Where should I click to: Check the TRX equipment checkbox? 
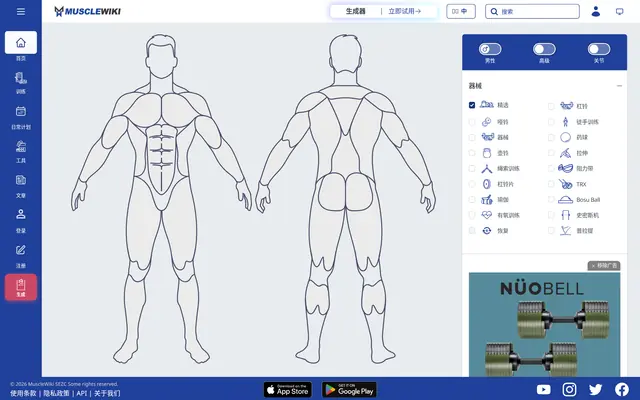tap(551, 184)
